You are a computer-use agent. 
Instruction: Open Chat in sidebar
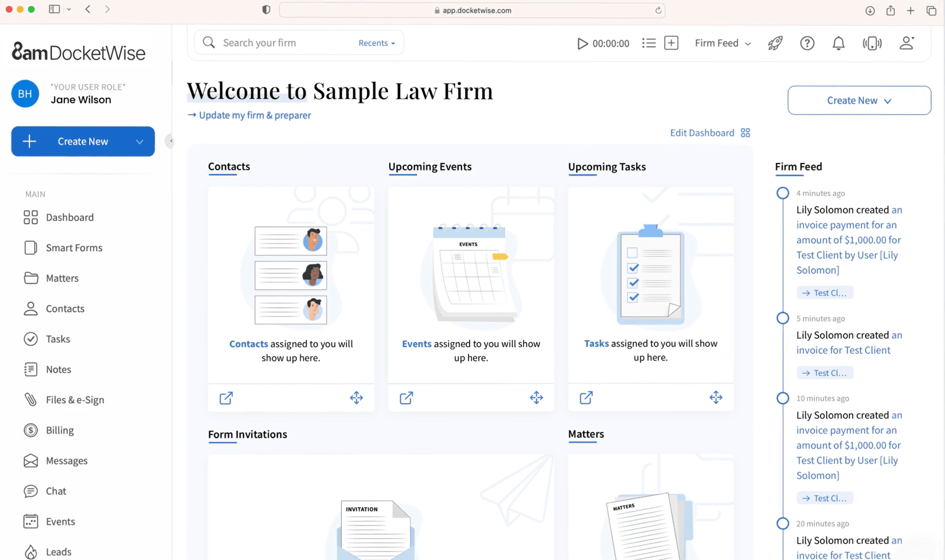tap(44, 491)
